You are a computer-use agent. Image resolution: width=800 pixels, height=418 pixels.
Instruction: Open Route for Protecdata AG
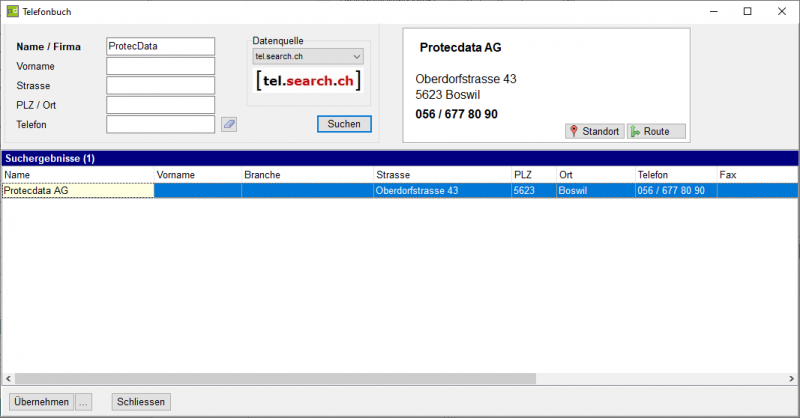pyautogui.click(x=656, y=131)
